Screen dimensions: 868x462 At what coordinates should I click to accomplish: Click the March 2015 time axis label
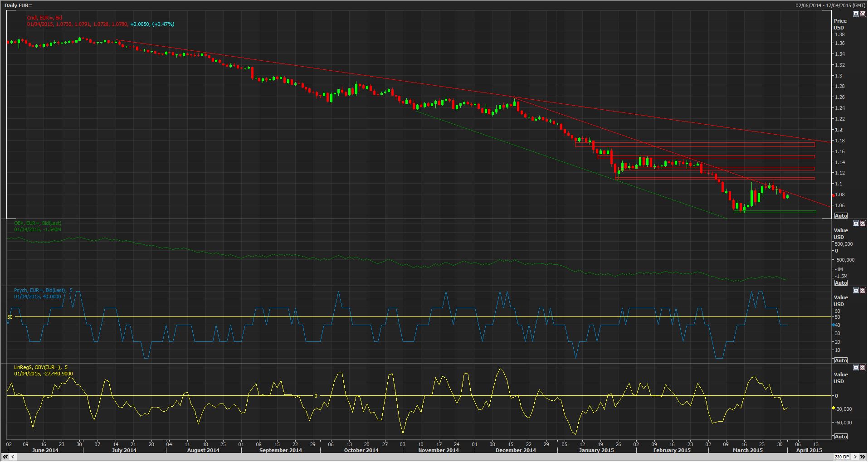tap(747, 450)
